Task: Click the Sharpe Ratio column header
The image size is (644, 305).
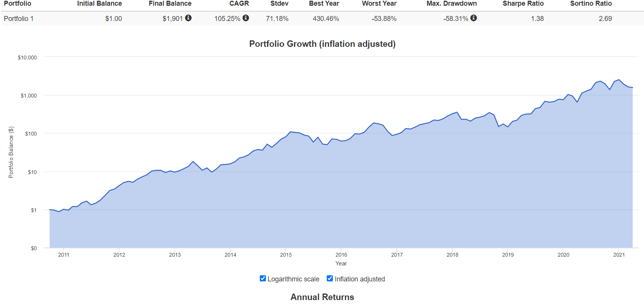Action: click(523, 3)
